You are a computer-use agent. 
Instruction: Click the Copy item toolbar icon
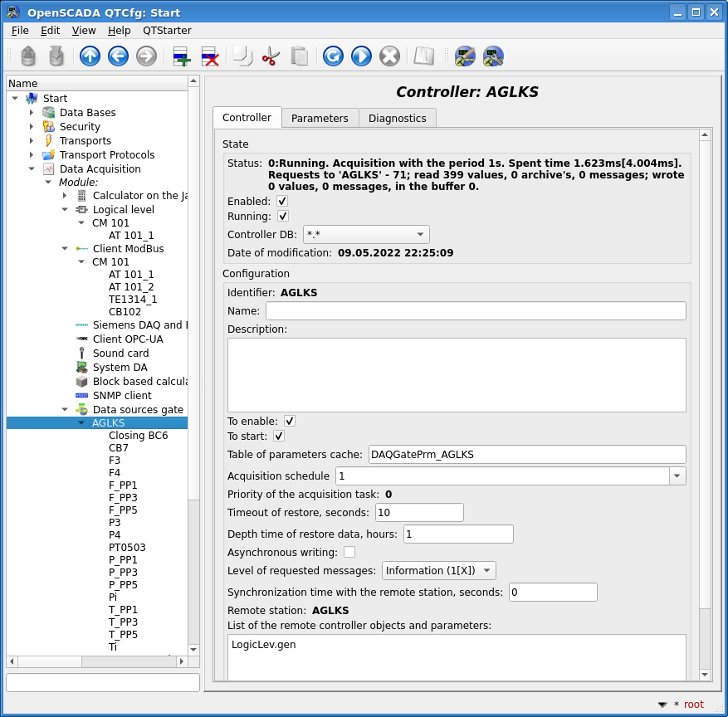tap(242, 56)
